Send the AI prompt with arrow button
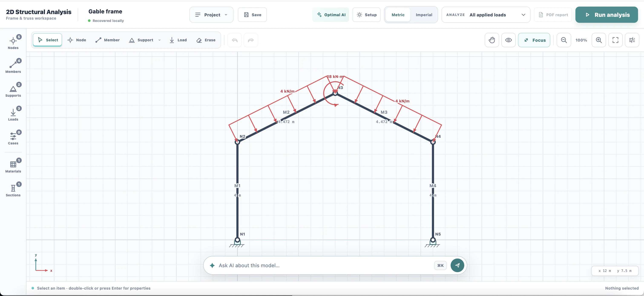644x296 pixels. 457,265
